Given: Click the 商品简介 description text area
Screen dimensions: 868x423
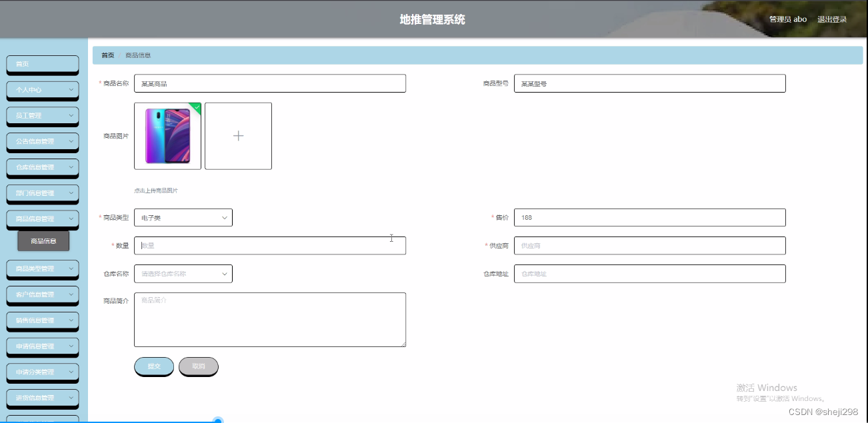Looking at the screenshot, I should (269, 318).
